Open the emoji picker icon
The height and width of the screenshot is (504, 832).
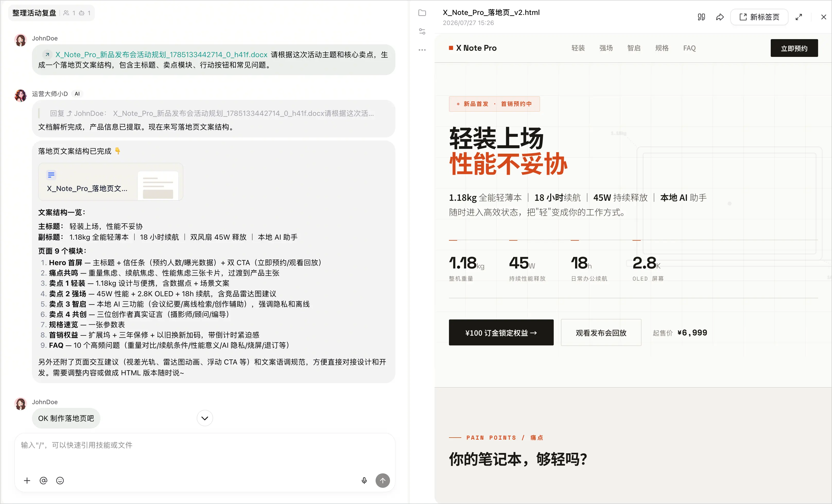point(60,480)
